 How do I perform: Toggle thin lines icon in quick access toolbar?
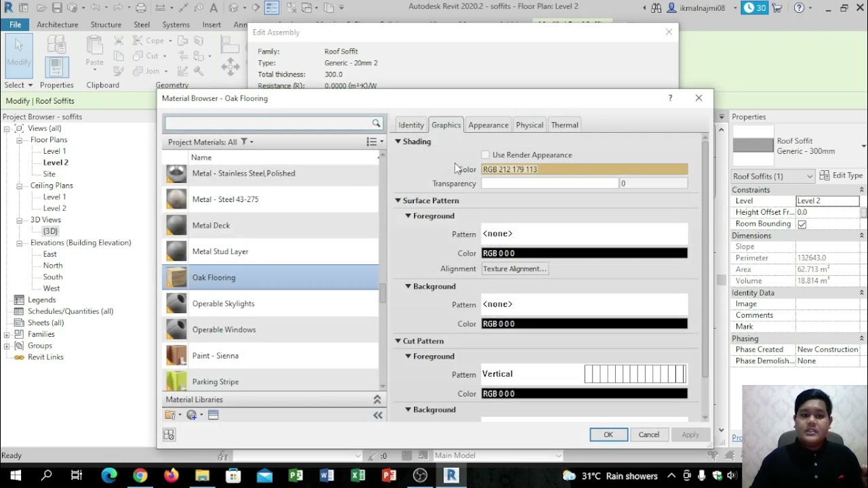[271, 8]
